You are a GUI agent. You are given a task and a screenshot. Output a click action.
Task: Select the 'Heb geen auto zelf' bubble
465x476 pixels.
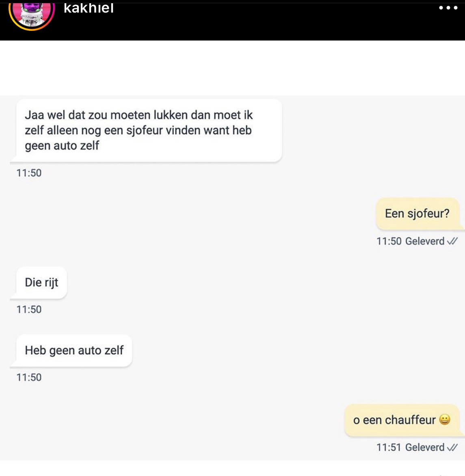(x=74, y=351)
